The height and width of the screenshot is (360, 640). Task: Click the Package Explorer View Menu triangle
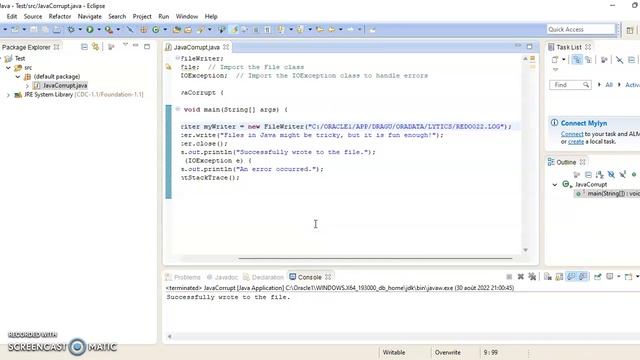pyautogui.click(x=125, y=45)
